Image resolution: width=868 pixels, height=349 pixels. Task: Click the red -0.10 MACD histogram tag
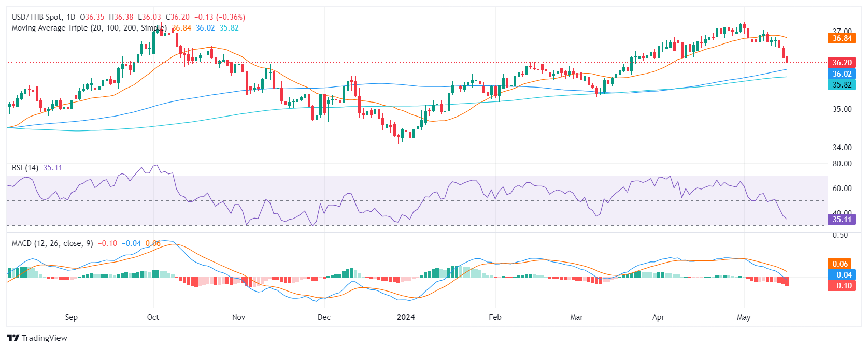840,286
